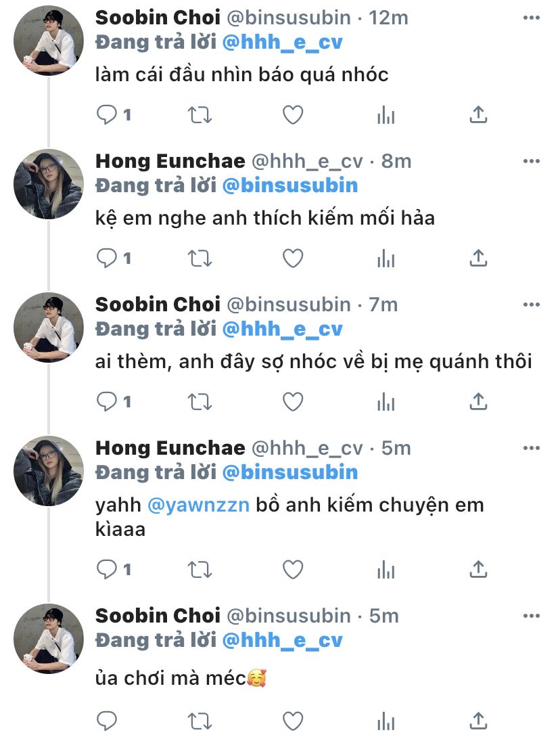Like the "ủa chơi mà méc" tweet

point(292,721)
